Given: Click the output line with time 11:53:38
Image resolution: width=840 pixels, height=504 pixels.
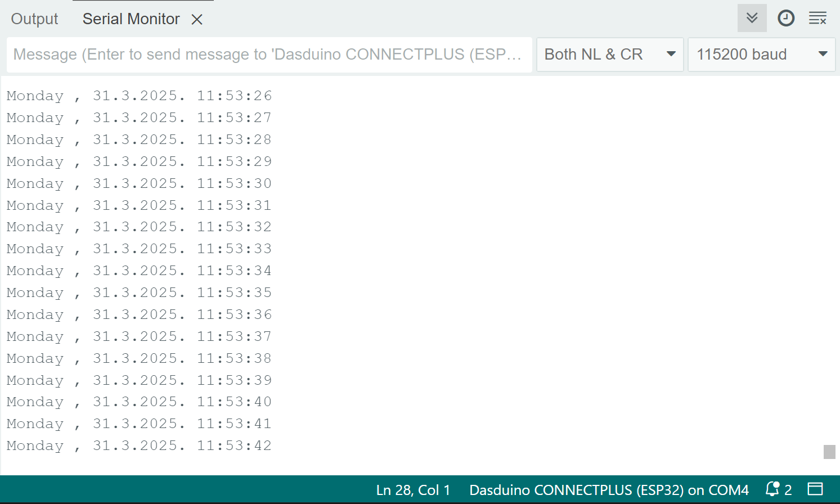Looking at the screenshot, I should click(x=139, y=358).
